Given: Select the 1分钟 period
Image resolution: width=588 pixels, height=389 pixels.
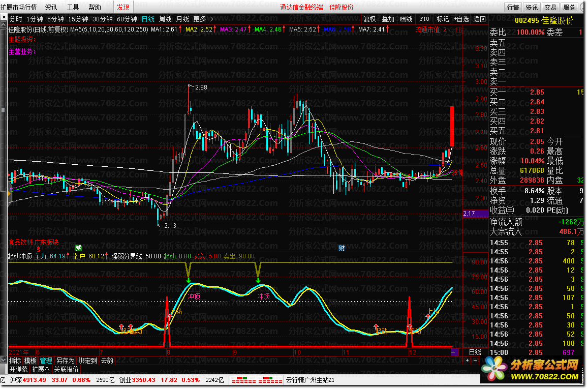Looking at the screenshot, I should (x=35, y=19).
